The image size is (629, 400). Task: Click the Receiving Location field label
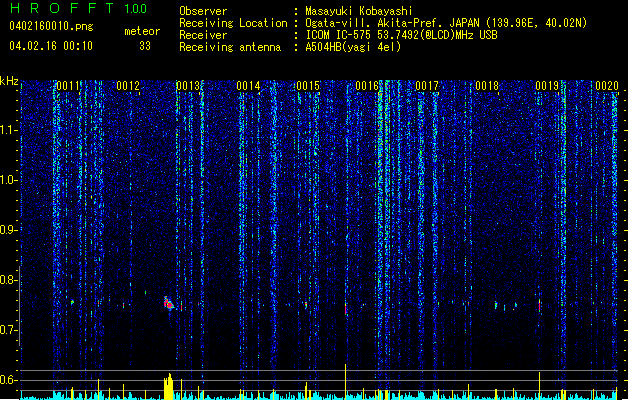pos(233,23)
